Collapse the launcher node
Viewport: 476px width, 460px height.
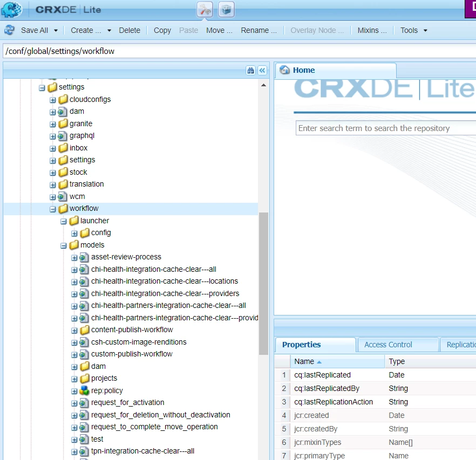coord(64,221)
